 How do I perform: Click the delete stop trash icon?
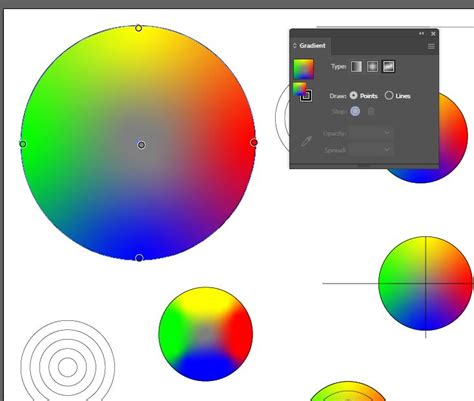pos(371,111)
